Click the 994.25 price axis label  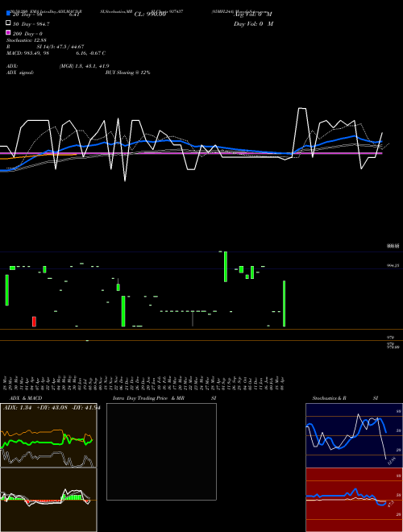point(393,266)
